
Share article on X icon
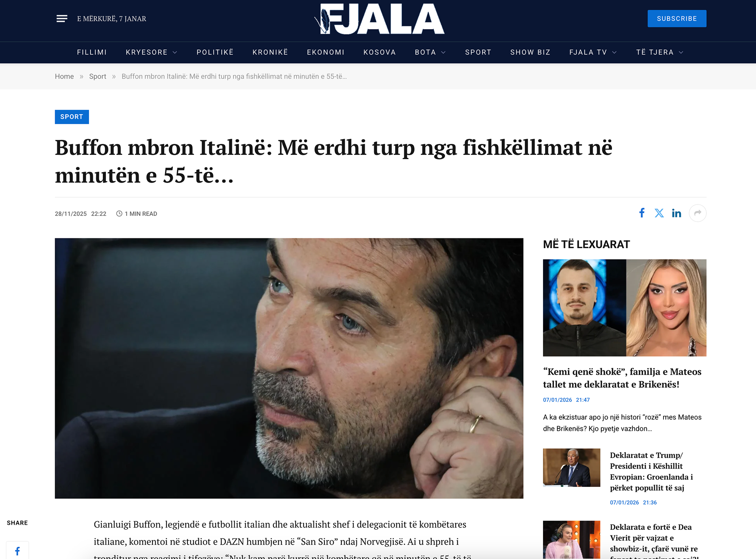659,213
